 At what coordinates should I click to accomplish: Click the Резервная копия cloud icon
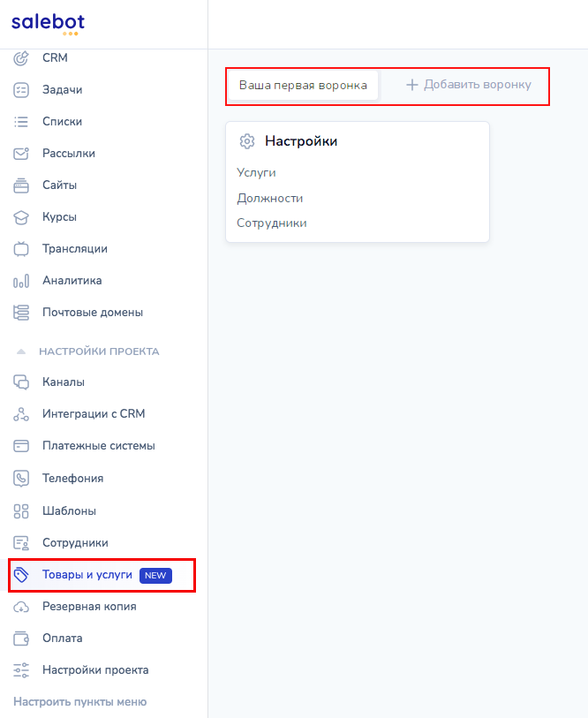(22, 607)
